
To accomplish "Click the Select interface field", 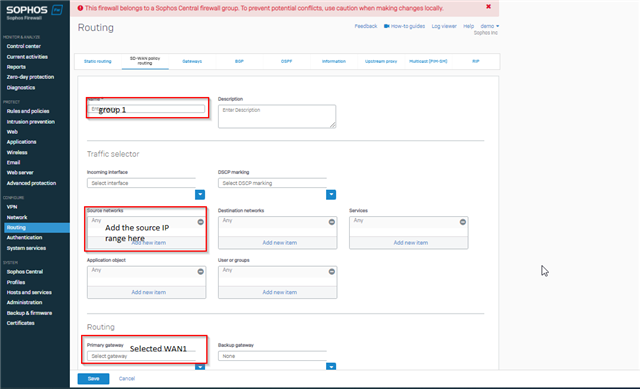I will point(141,183).
